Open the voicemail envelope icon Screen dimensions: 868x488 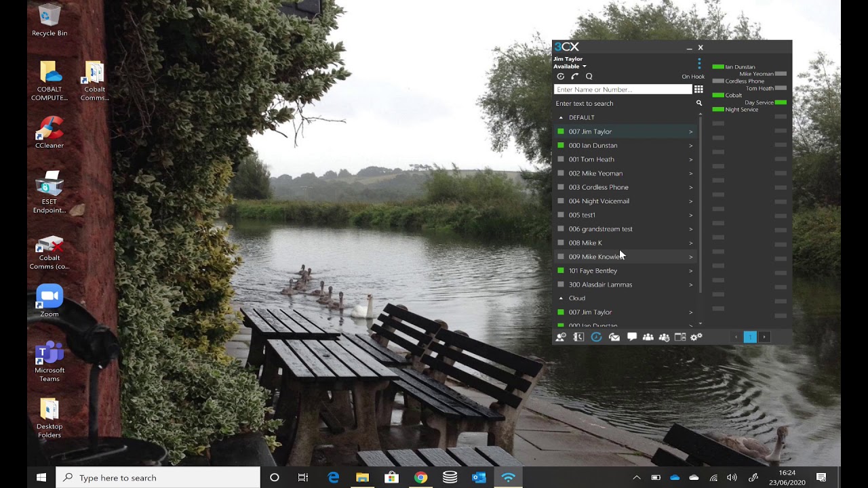[614, 337]
